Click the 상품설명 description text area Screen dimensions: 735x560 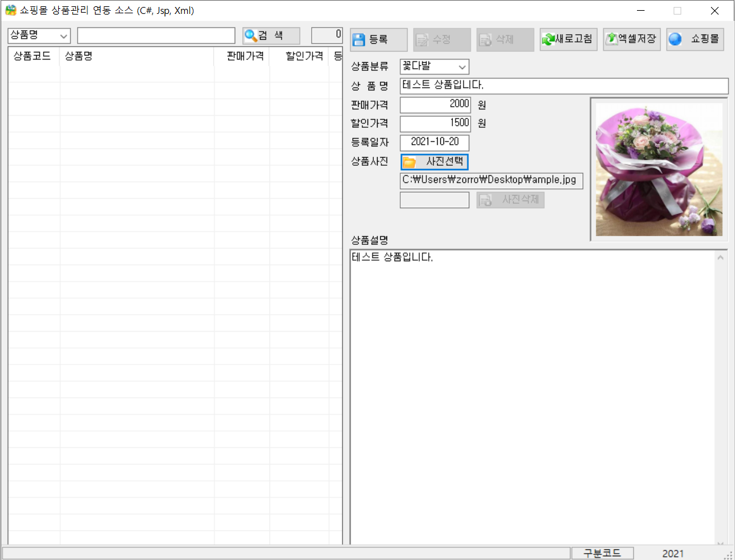coord(533,397)
